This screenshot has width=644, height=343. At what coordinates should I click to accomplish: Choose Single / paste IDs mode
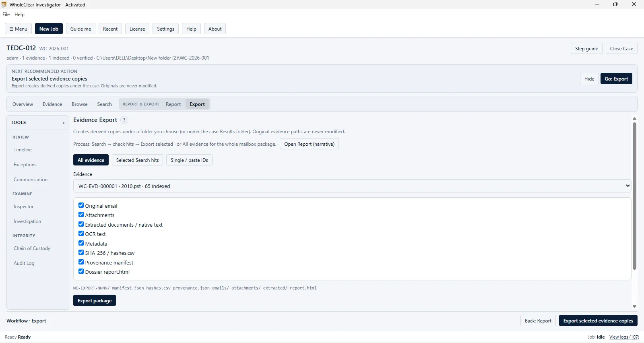(189, 160)
